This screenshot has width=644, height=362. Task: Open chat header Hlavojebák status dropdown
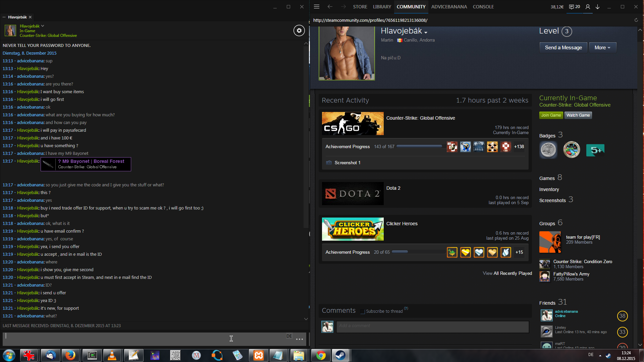43,26
